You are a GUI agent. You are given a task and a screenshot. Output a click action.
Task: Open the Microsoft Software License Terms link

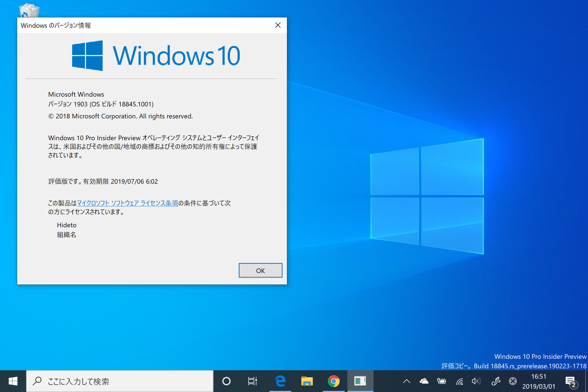tap(127, 203)
